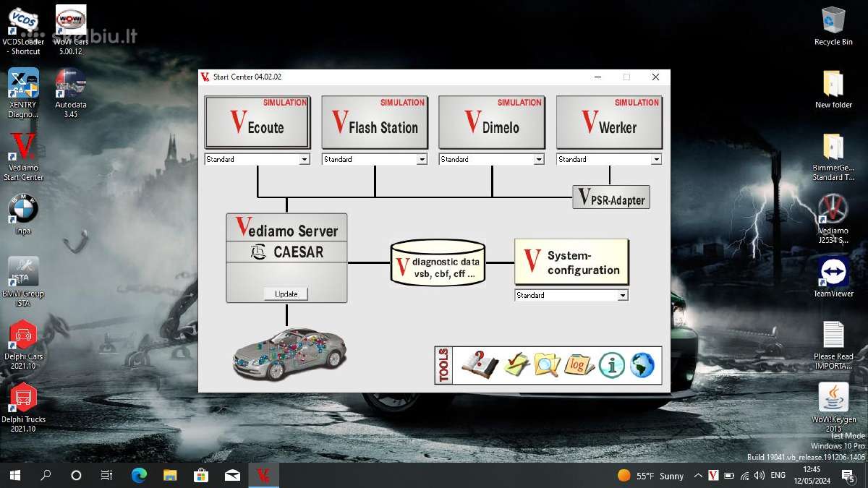
Task: Open Mail app from taskbar
Action: coord(232,475)
